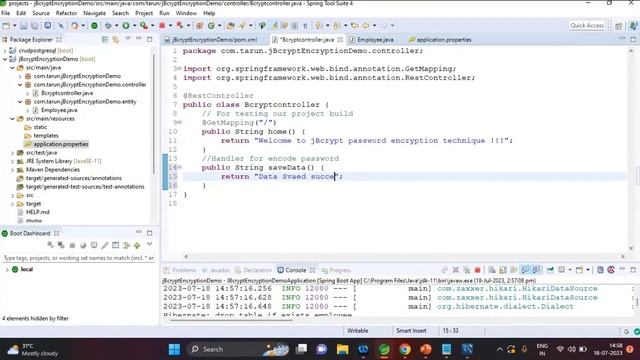Toggle Scroll Lock in Console toolbar
Viewport: 640px width, 360px height.
point(503,270)
